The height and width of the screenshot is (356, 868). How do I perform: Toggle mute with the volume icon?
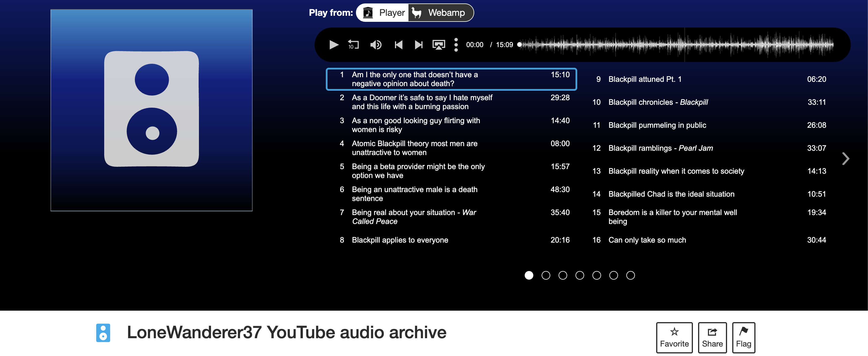tap(376, 45)
